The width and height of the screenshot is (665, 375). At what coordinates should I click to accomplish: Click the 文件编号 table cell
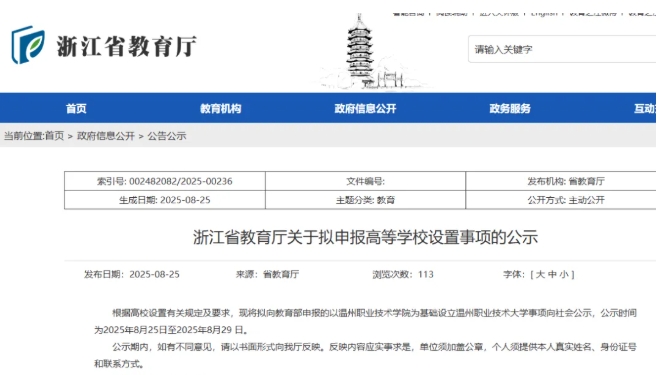click(365, 181)
